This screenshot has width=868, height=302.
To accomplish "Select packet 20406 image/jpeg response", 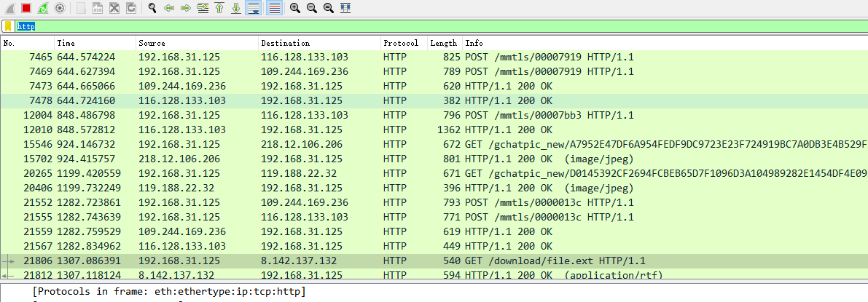I will [434, 188].
